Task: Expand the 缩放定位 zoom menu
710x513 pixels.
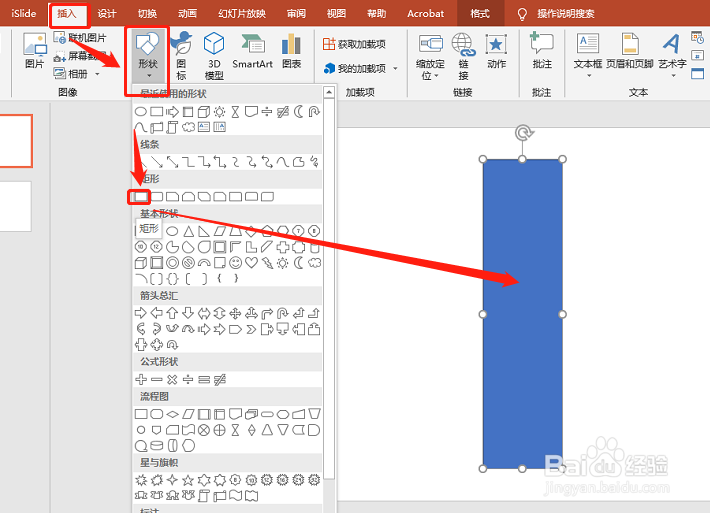Action: (x=430, y=57)
